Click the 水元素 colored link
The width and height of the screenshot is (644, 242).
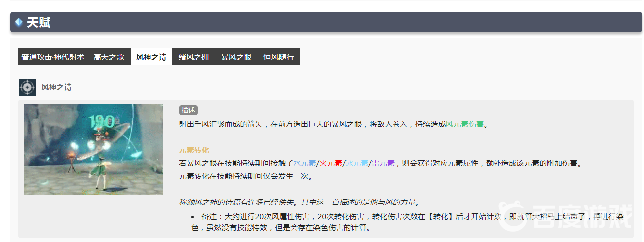304,163
